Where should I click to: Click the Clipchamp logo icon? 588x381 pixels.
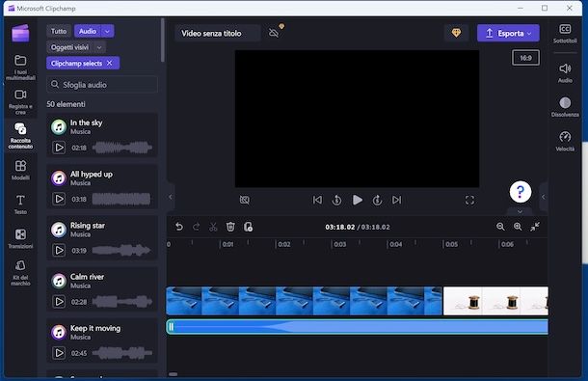(20, 33)
